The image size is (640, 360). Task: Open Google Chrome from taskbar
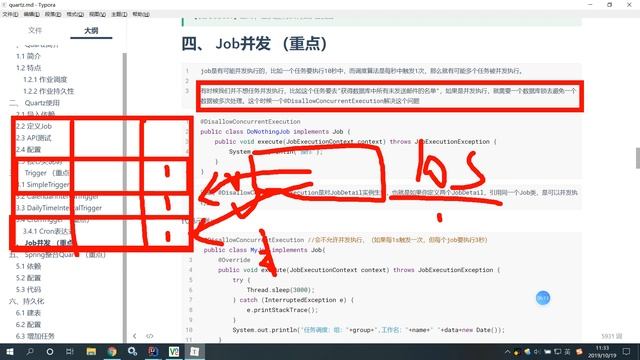112,351
